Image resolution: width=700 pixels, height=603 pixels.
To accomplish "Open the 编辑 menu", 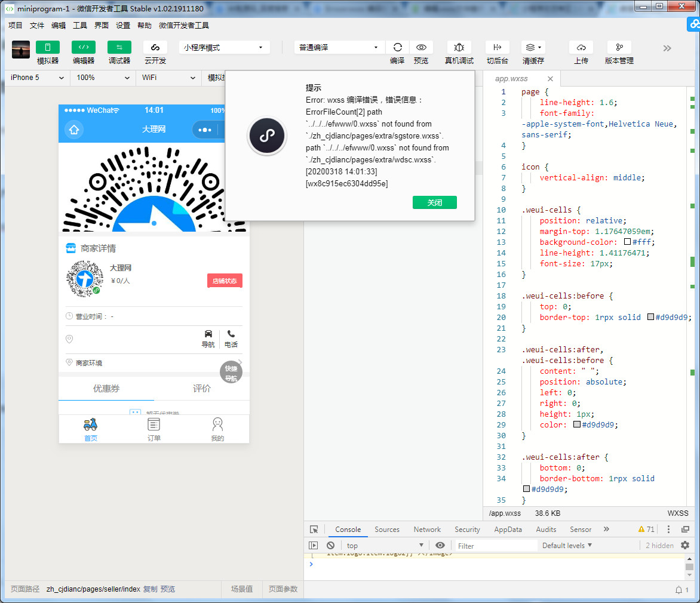I will coord(58,26).
